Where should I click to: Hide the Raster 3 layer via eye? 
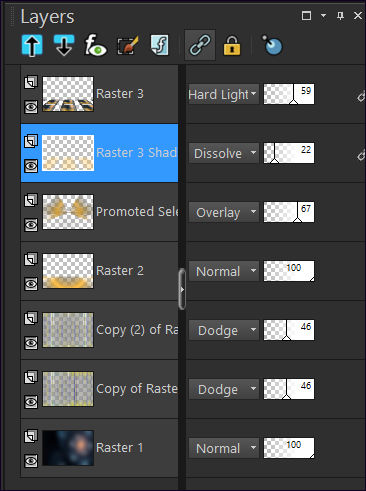pyautogui.click(x=31, y=107)
